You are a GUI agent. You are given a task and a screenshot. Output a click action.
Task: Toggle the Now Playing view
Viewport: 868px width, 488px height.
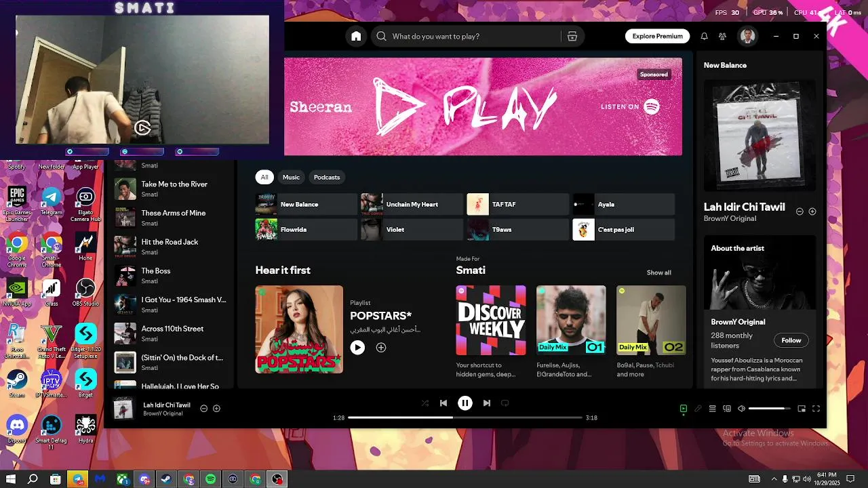click(684, 409)
